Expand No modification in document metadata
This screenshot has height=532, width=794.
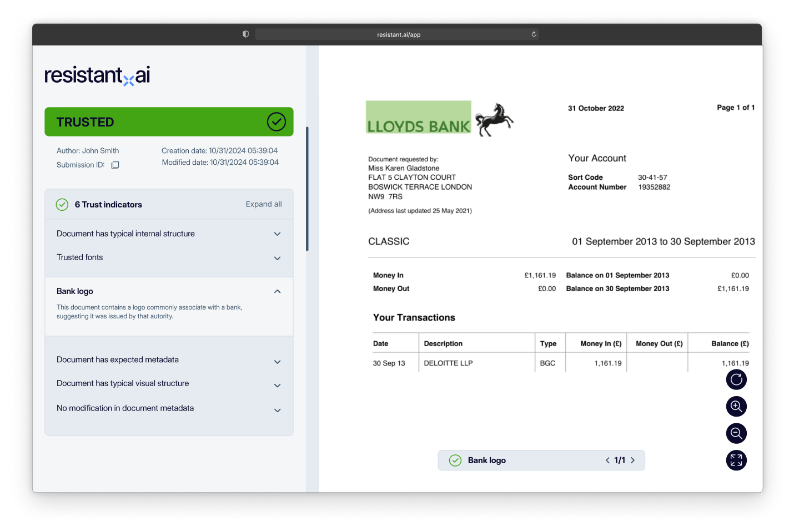[x=277, y=410]
